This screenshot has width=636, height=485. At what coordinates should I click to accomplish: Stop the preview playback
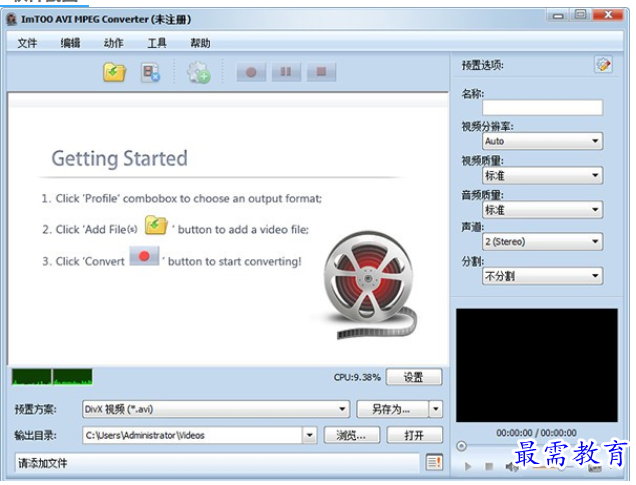pyautogui.click(x=489, y=466)
